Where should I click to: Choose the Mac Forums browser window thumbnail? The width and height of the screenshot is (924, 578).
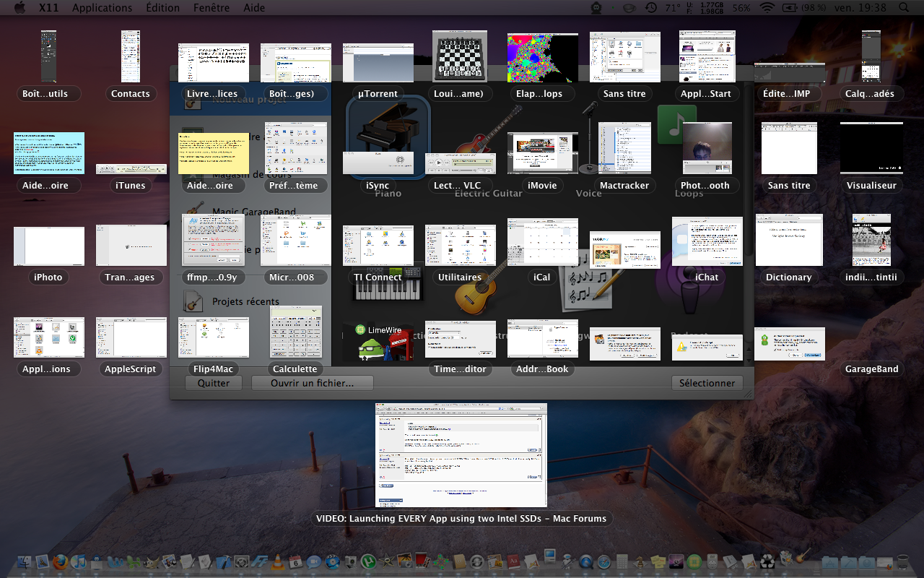click(461, 455)
